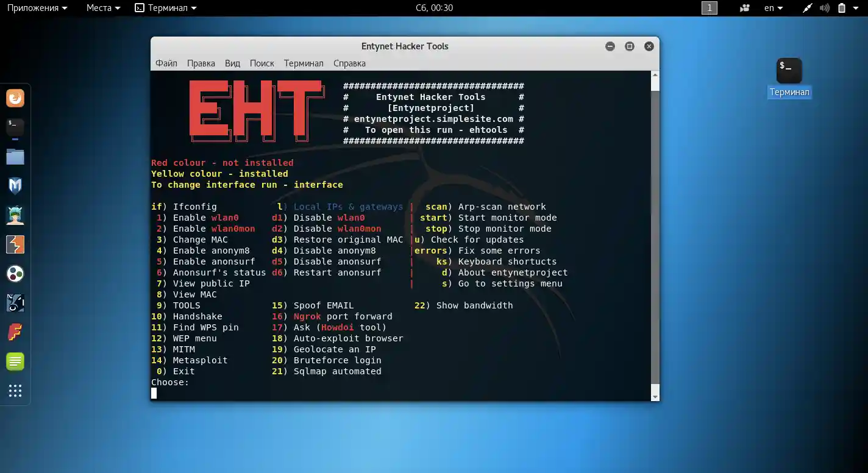Launch Burp Suite from the dock
The image size is (868, 473).
coord(15,244)
